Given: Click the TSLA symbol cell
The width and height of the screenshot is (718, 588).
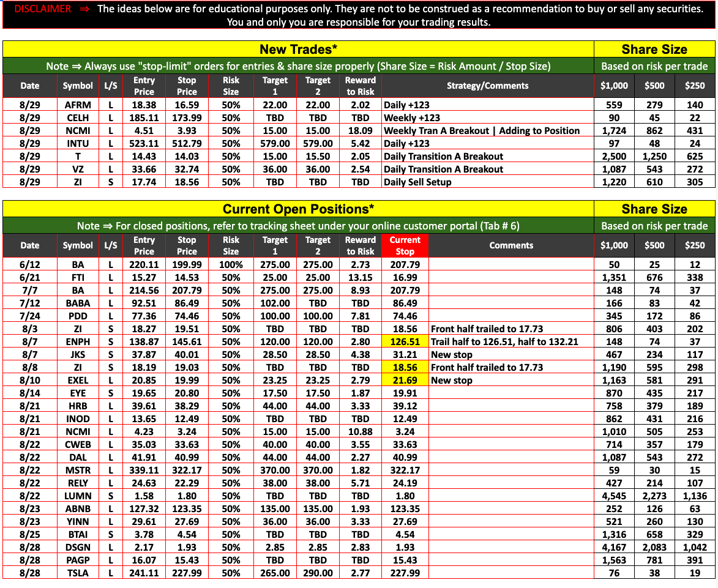Looking at the screenshot, I should click(x=78, y=573).
